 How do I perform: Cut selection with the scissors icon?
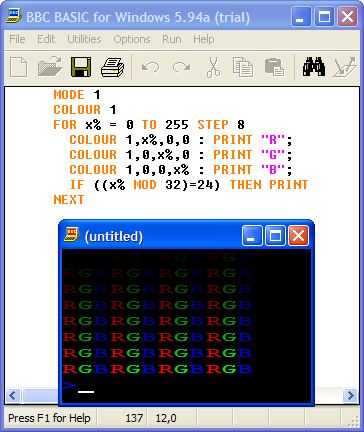(213, 67)
